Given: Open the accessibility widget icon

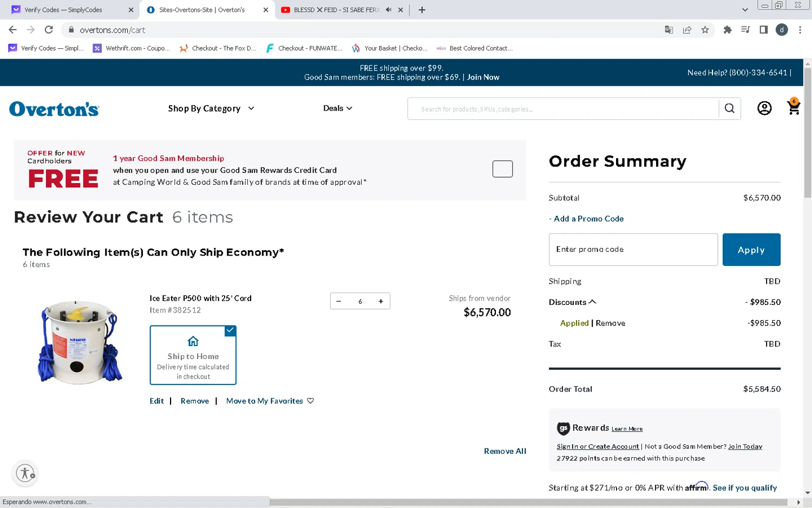Looking at the screenshot, I should (25, 473).
